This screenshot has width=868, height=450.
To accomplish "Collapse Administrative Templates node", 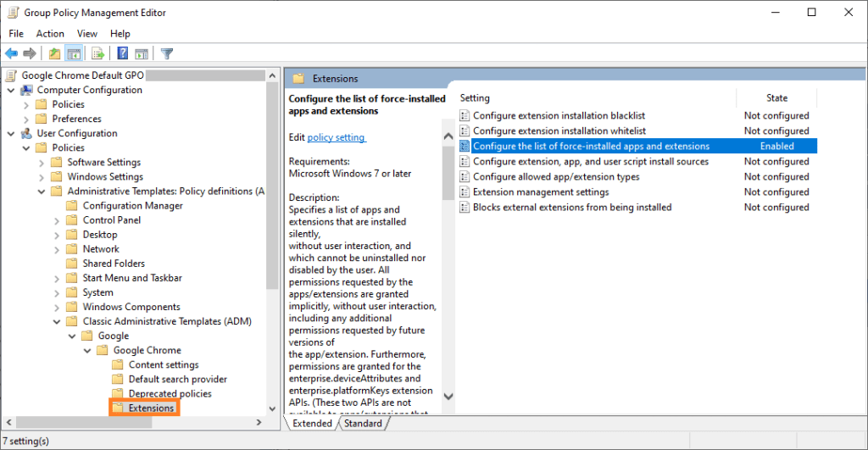I will (42, 192).
